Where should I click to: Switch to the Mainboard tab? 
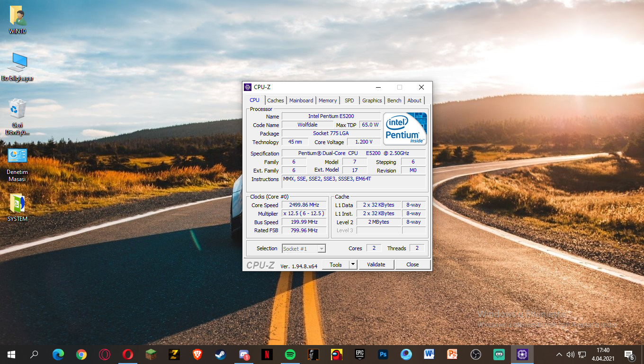click(x=301, y=100)
